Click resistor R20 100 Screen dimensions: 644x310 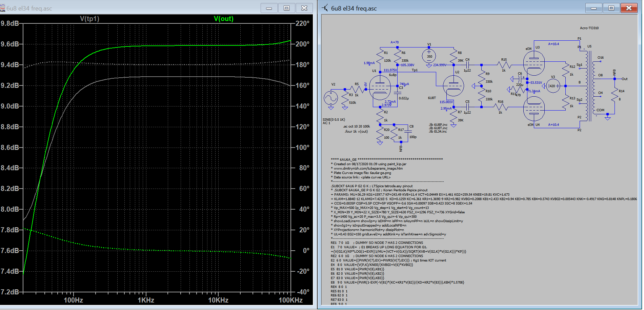tap(380, 134)
